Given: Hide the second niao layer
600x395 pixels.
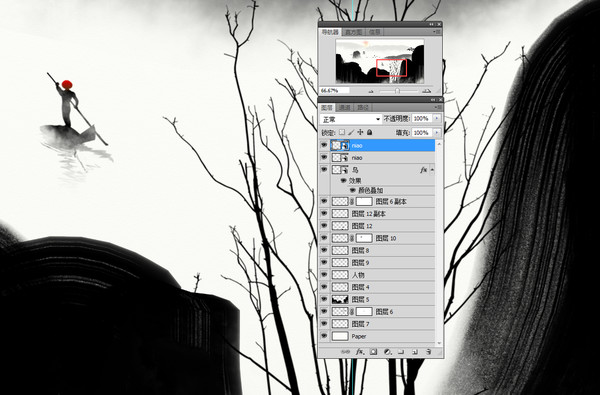Looking at the screenshot, I should coord(324,157).
